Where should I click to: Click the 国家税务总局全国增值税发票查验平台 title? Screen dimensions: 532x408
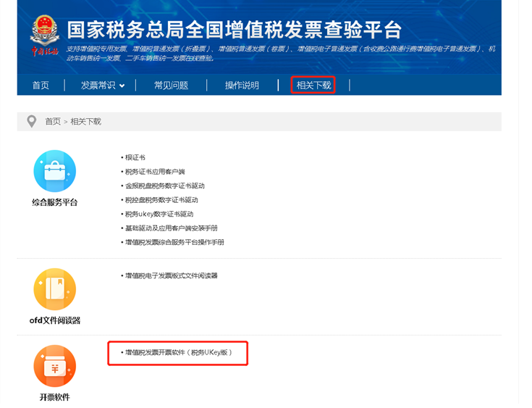coord(235,30)
